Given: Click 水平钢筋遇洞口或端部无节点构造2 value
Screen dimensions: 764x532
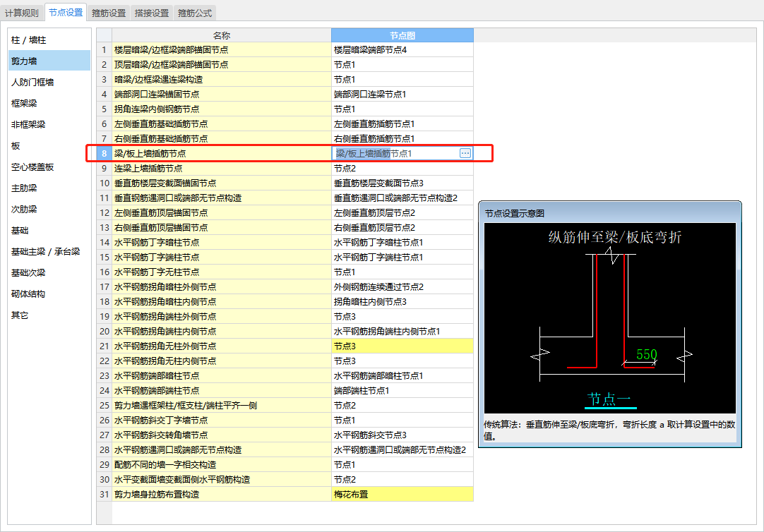Looking at the screenshot, I should [x=402, y=450].
